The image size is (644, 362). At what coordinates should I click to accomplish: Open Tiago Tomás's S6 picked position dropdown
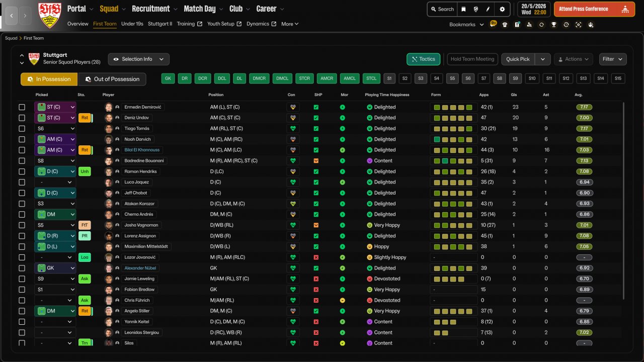click(x=55, y=129)
